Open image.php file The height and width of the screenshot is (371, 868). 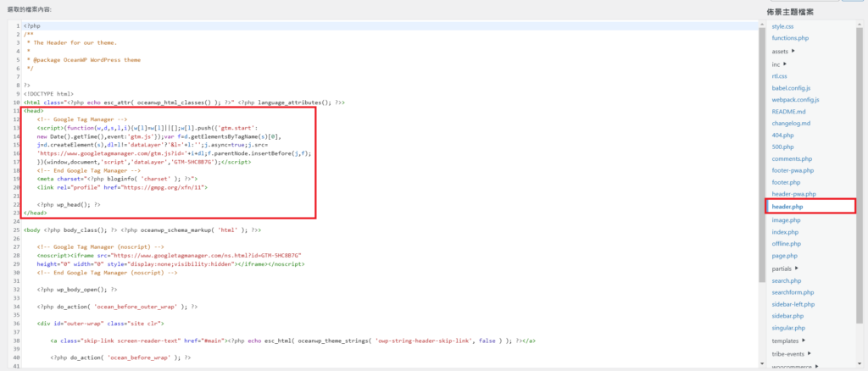785,220
